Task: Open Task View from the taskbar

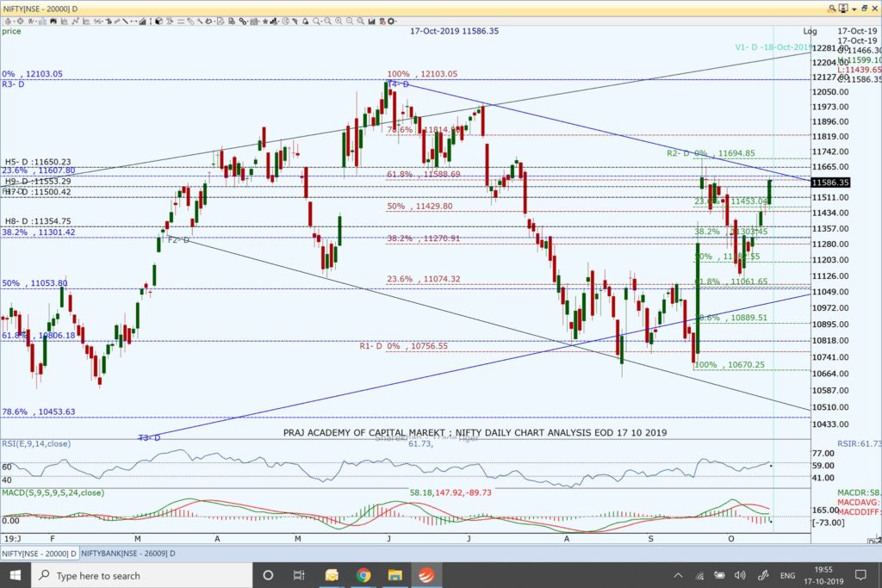Action: (299, 575)
